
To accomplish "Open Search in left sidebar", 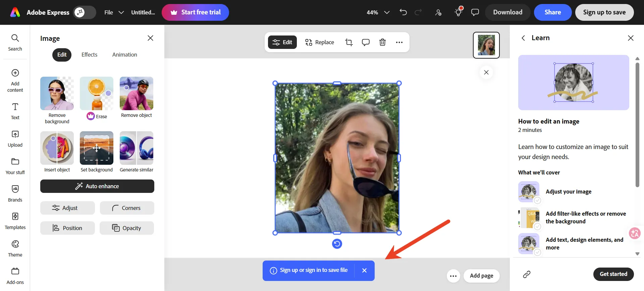I will 15,43.
